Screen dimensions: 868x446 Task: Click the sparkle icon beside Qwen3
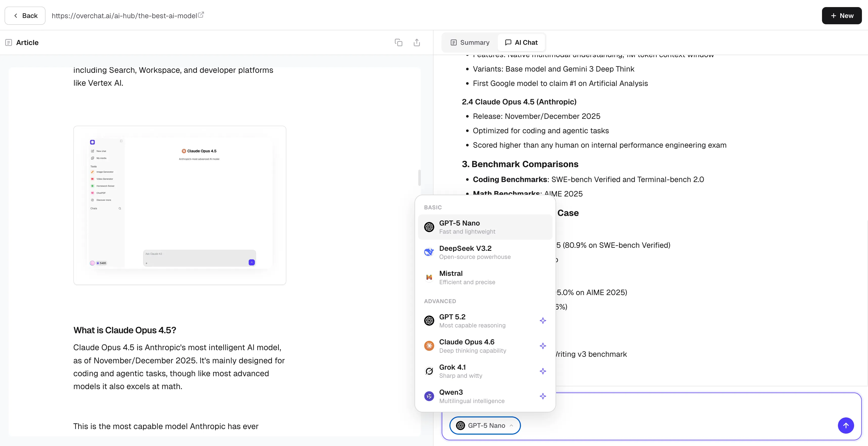[542, 396]
